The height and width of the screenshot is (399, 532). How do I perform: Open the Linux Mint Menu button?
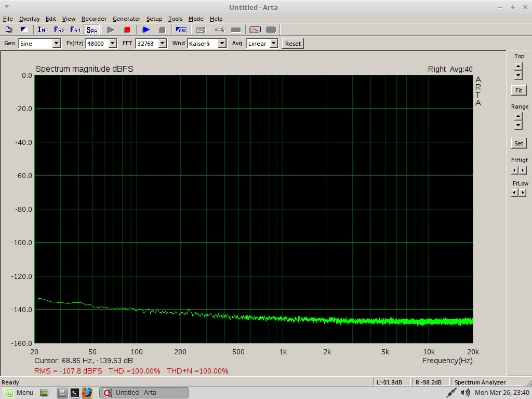tap(19, 393)
